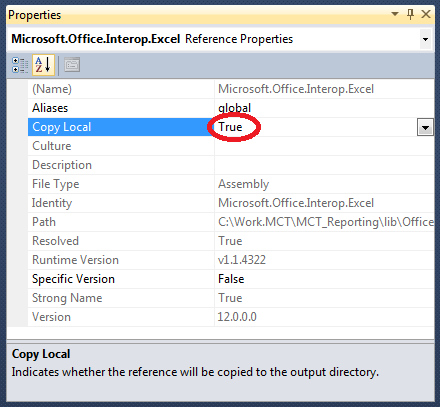Click the Identity value Microsoft.Office.Interop.Excel

pyautogui.click(x=296, y=203)
